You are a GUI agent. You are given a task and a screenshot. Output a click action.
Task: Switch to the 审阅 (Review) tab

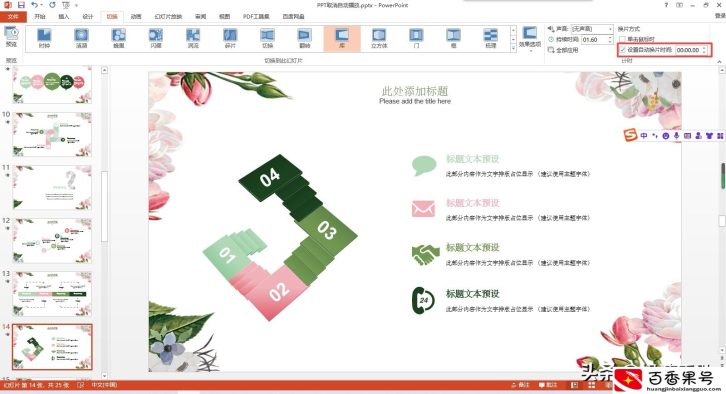pos(200,16)
